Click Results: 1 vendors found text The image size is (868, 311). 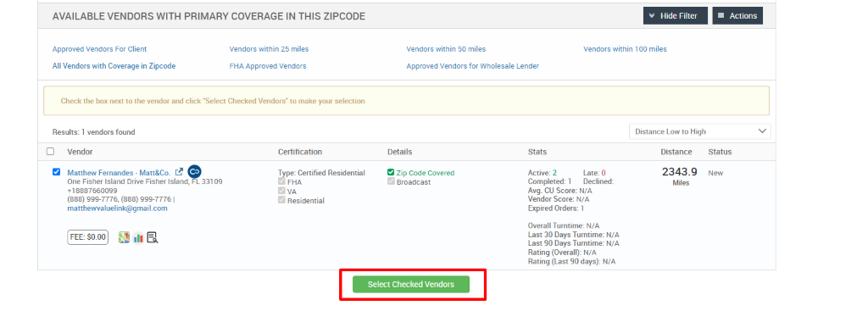click(93, 132)
